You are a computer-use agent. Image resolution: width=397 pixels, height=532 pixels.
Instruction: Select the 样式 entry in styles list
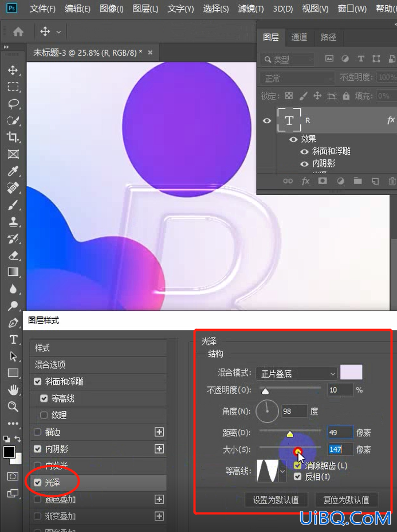99,348
